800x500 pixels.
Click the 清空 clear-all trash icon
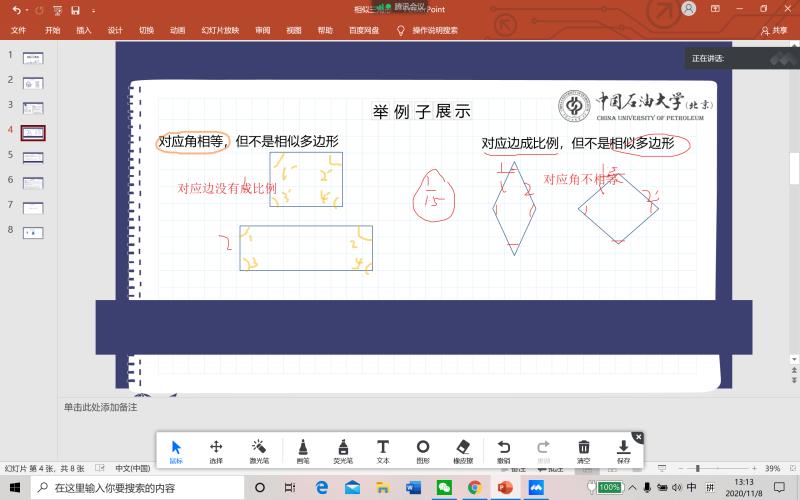point(584,451)
